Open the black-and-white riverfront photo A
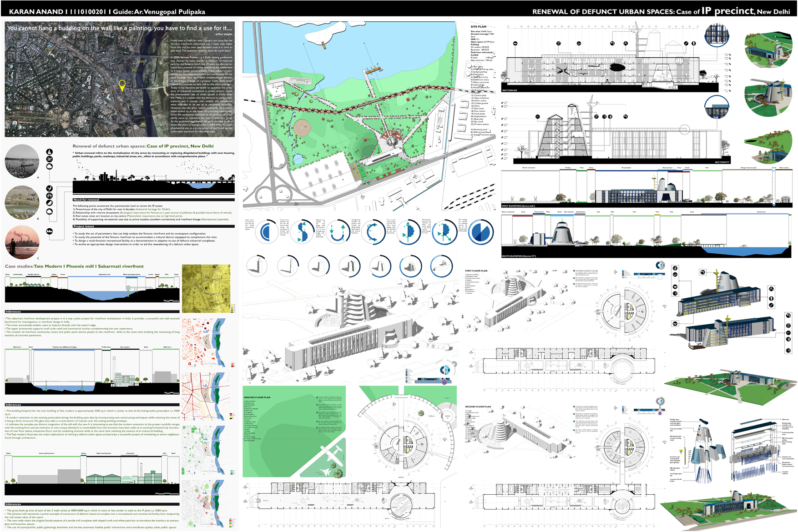The width and height of the screenshot is (798, 532). tap(22, 161)
